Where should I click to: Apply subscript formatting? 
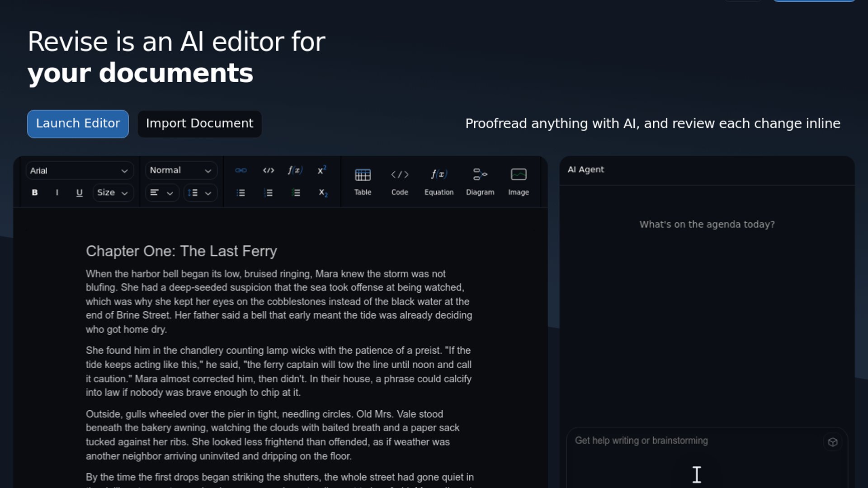(323, 193)
